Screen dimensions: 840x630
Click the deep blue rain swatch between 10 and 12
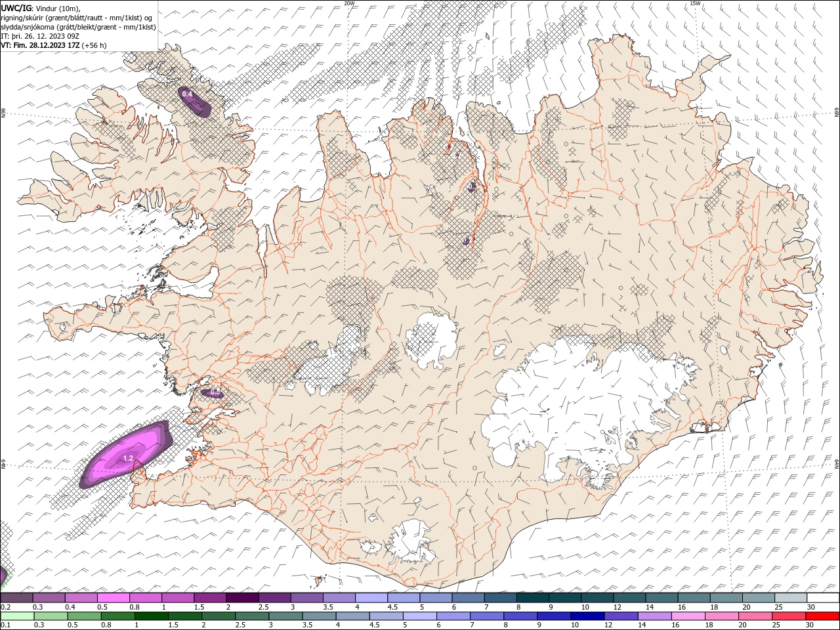tap(587, 616)
